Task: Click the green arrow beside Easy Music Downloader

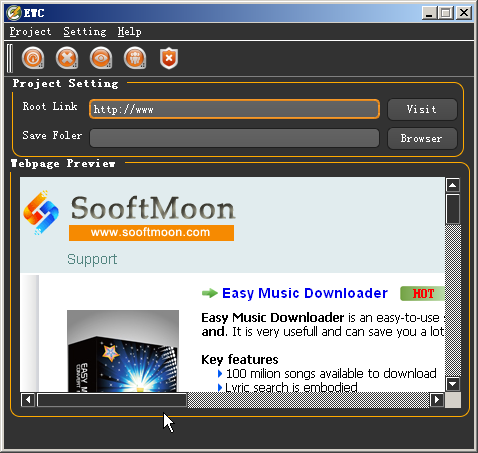Action: [x=210, y=293]
